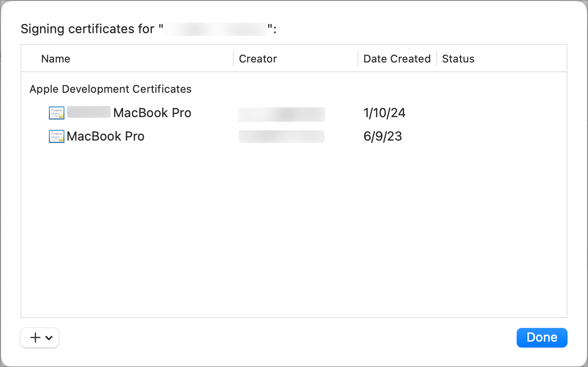This screenshot has height=367, width=588.
Task: Click the certificate badge beside the second MacBook Pro
Action: [x=56, y=136]
